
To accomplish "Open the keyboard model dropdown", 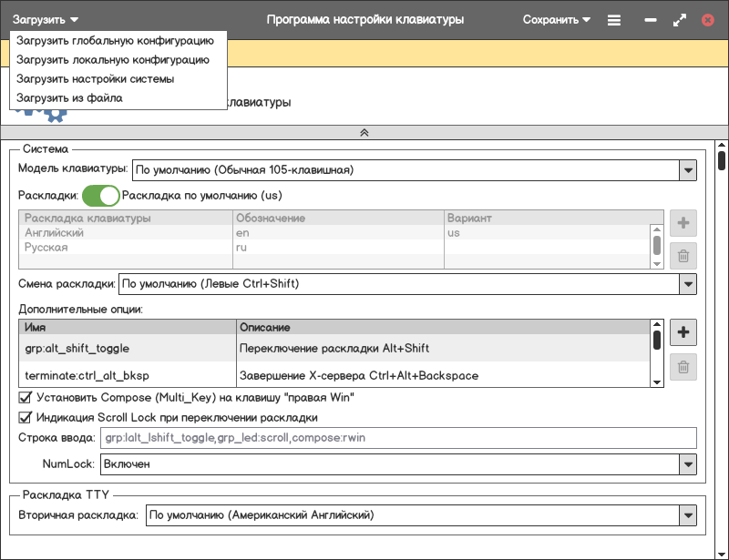I will (x=687, y=169).
